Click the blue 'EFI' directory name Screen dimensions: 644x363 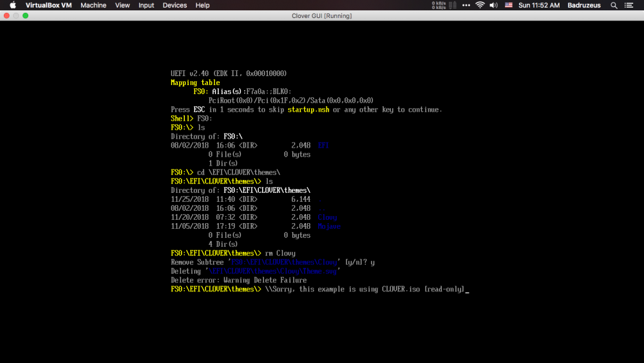pyautogui.click(x=323, y=146)
